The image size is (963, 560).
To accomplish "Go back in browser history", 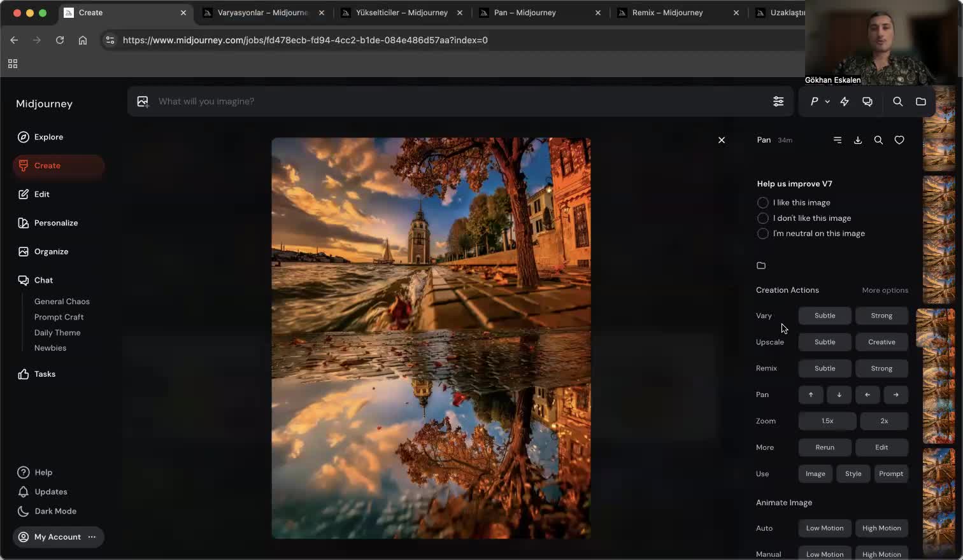I will (x=14, y=40).
